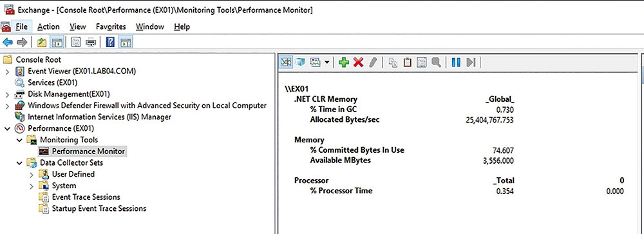The width and height of the screenshot is (644, 234).
Task: Click the Copy Properties icon
Action: point(393,62)
